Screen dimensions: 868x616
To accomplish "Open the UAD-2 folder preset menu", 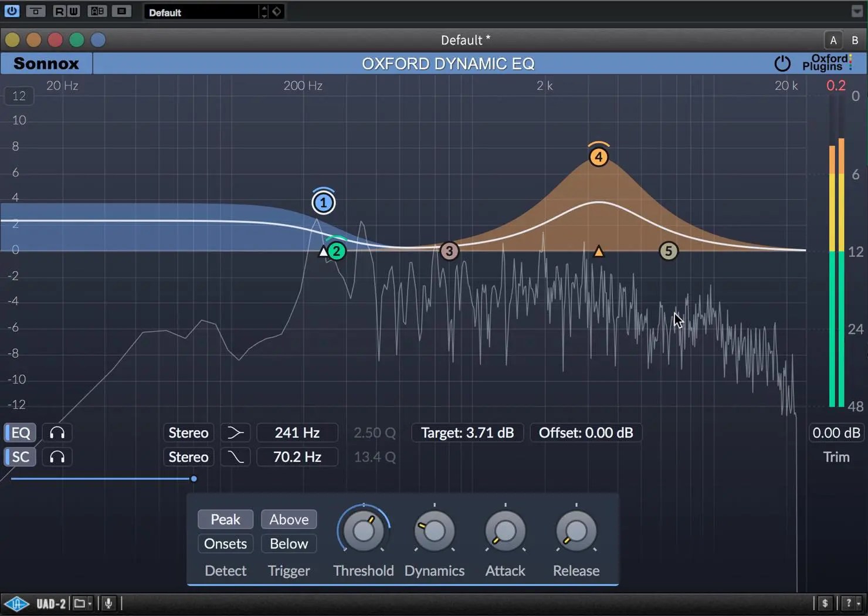I will pyautogui.click(x=83, y=603).
